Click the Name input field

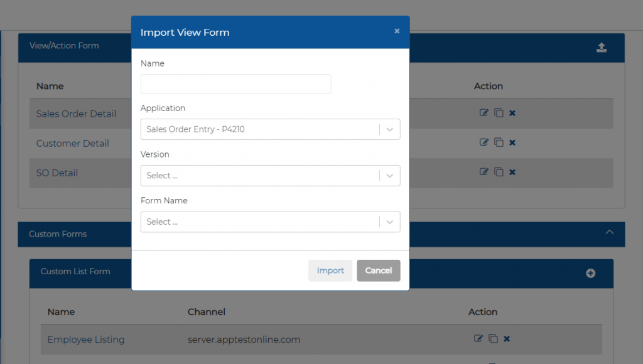tap(235, 84)
